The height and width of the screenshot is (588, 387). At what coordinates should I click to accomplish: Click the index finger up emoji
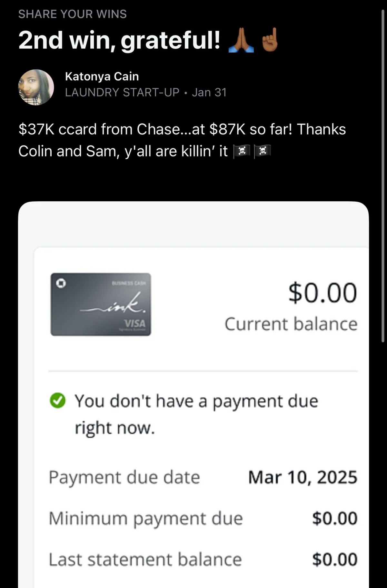click(x=270, y=40)
